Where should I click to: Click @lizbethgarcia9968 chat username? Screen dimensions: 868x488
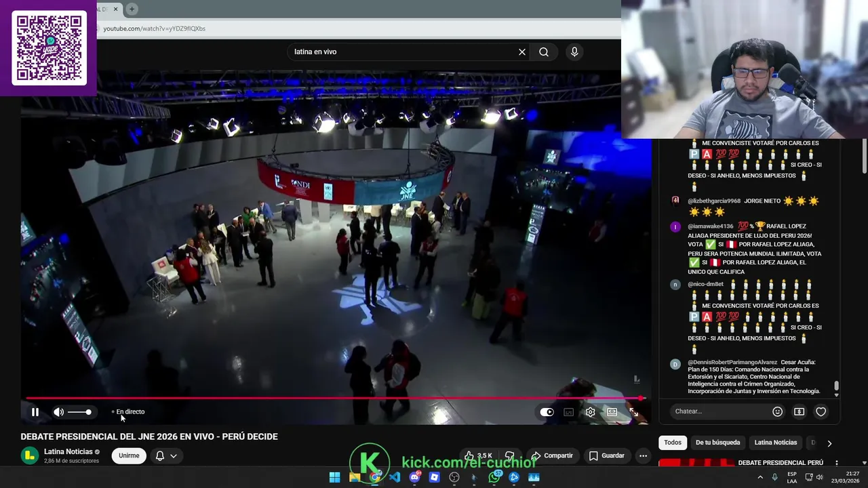pyautogui.click(x=714, y=201)
